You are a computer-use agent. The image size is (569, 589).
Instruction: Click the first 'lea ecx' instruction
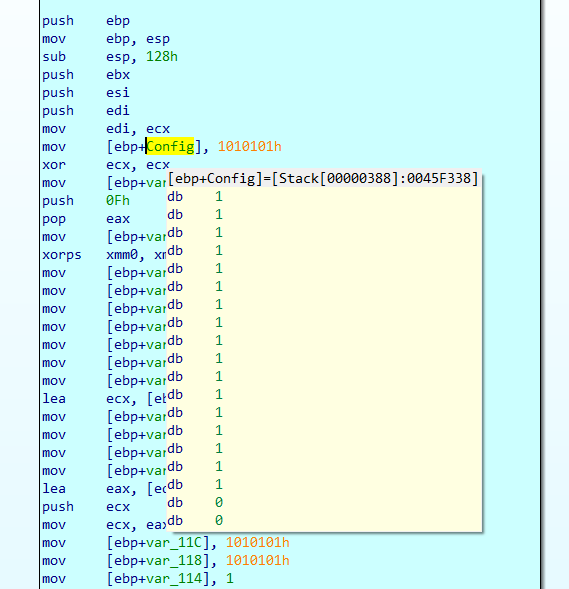click(x=104, y=399)
